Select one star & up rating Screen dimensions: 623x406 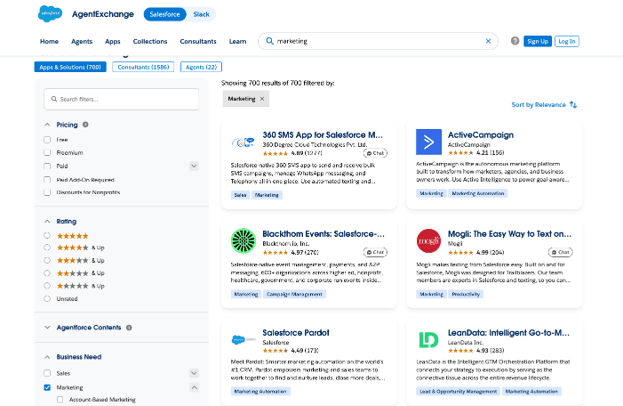(47, 286)
